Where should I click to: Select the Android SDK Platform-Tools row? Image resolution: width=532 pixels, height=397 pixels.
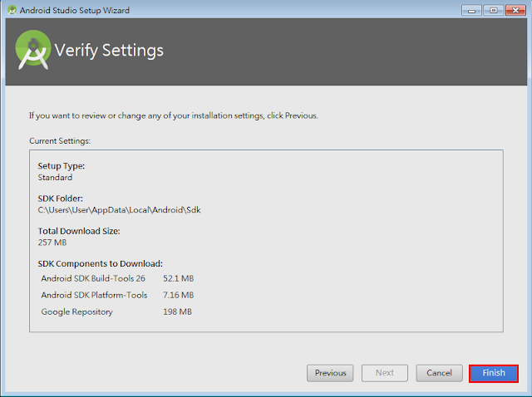[117, 296]
